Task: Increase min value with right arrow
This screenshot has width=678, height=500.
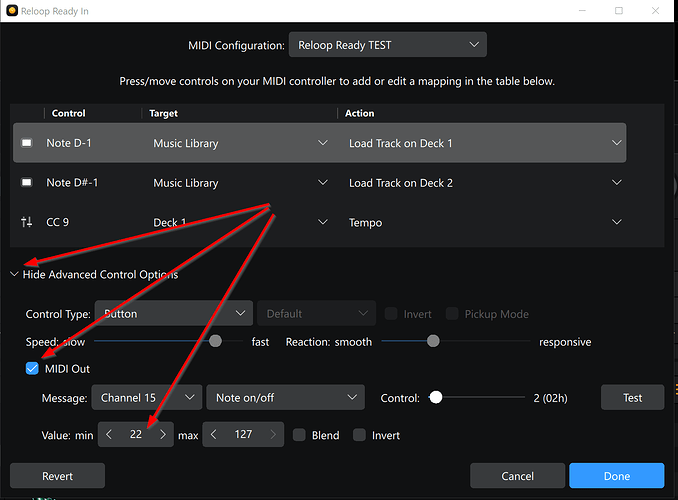Action: click(x=163, y=435)
